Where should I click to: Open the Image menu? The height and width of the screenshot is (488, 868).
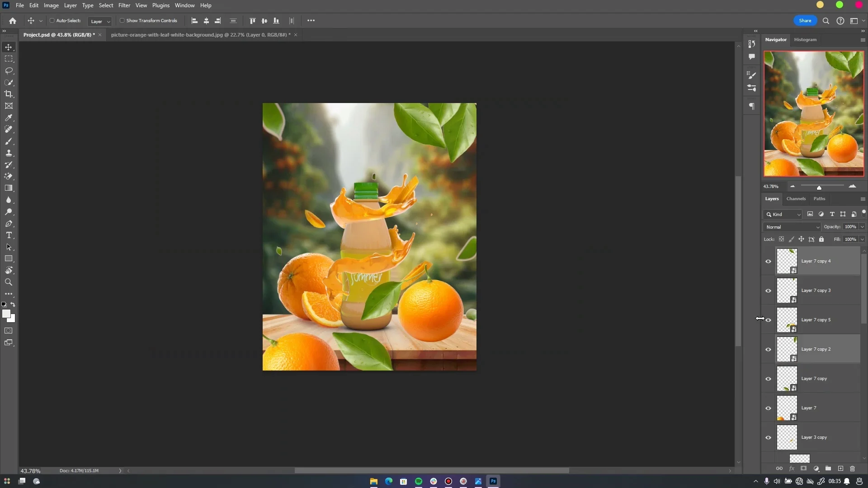click(x=51, y=5)
